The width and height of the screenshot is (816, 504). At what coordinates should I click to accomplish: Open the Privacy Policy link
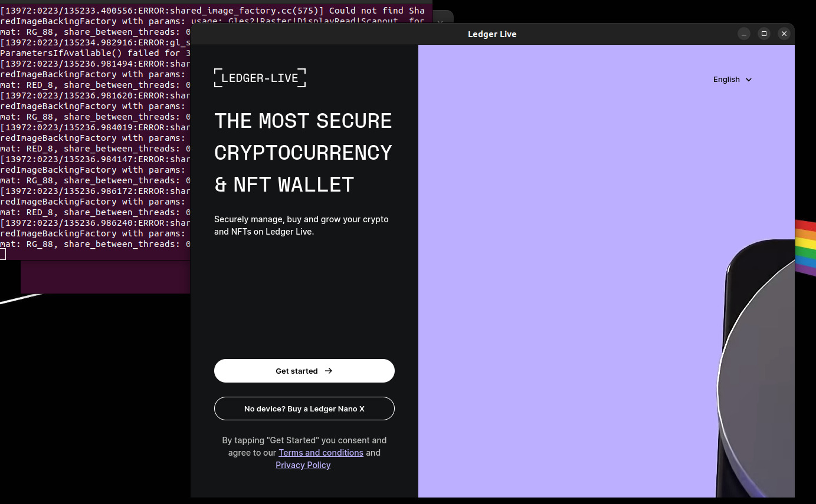[303, 465]
